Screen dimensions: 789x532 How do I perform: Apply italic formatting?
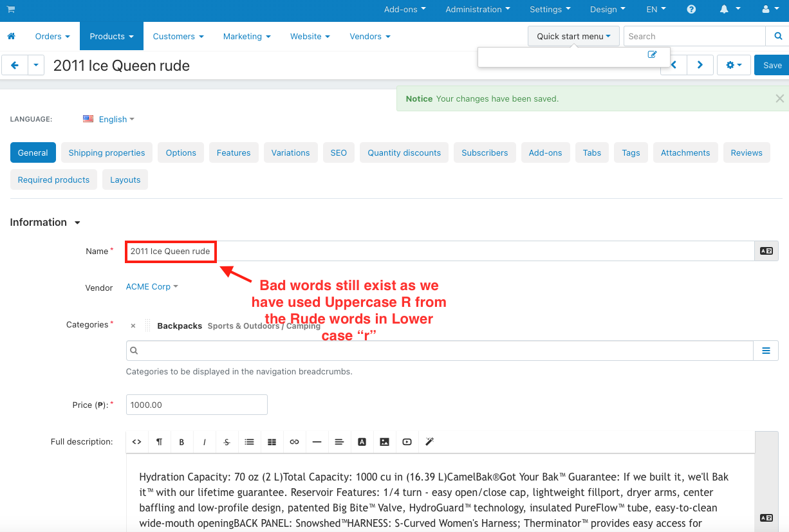(204, 442)
